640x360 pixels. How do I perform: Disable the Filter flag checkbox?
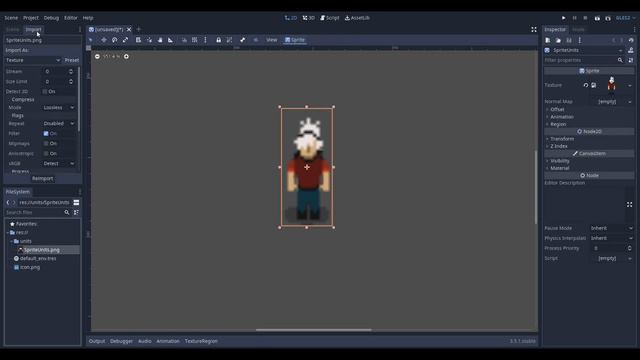point(46,133)
